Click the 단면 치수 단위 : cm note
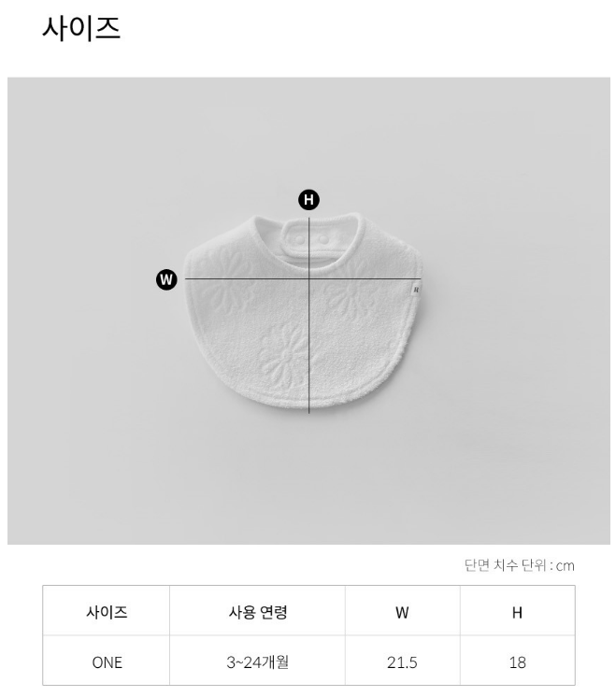Screen dimensions: 616x697 click(x=519, y=565)
